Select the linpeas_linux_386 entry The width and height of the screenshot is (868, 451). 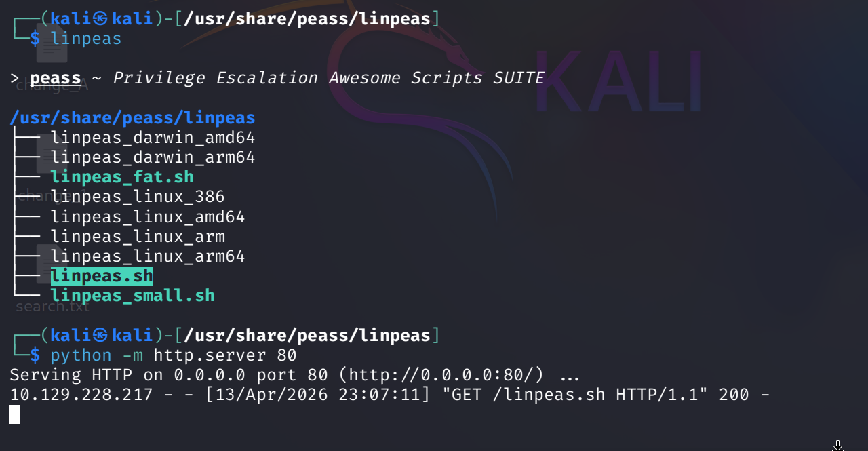pyautogui.click(x=138, y=197)
